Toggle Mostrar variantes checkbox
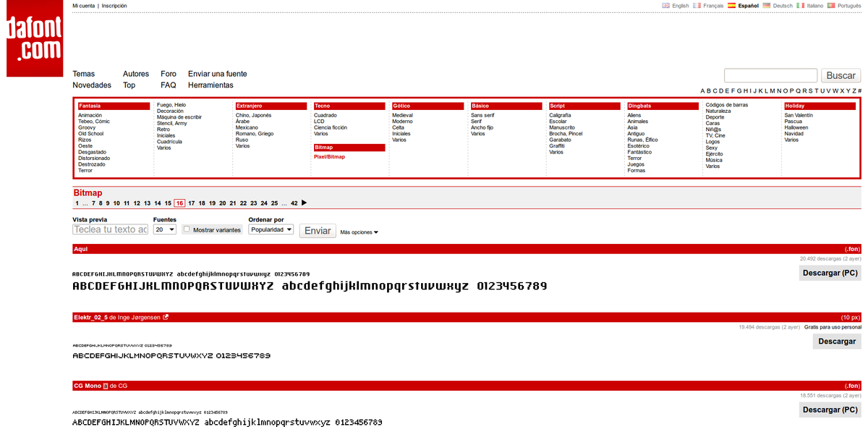Viewport: 868px width, 427px height. pos(187,229)
